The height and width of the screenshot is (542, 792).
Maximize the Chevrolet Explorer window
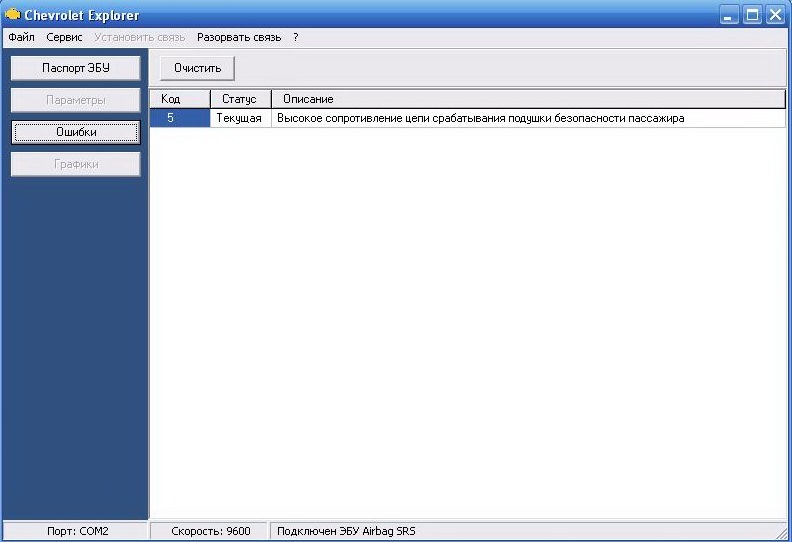point(752,15)
